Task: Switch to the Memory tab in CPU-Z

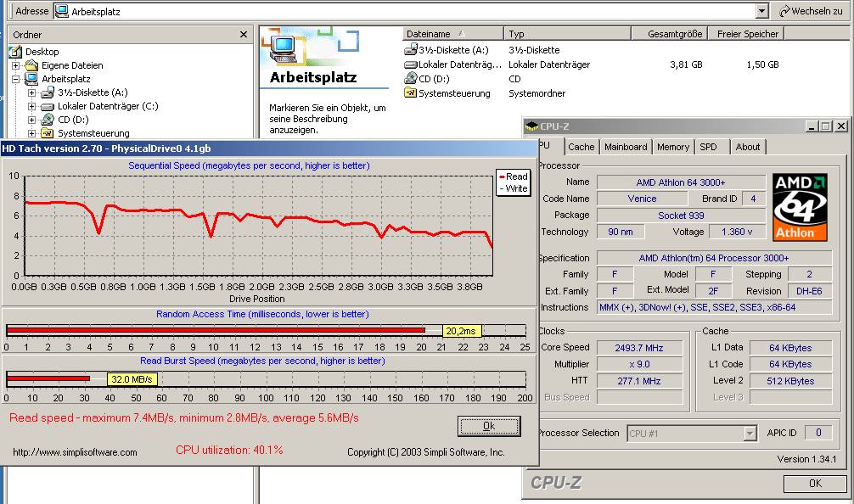Action: coord(672,147)
